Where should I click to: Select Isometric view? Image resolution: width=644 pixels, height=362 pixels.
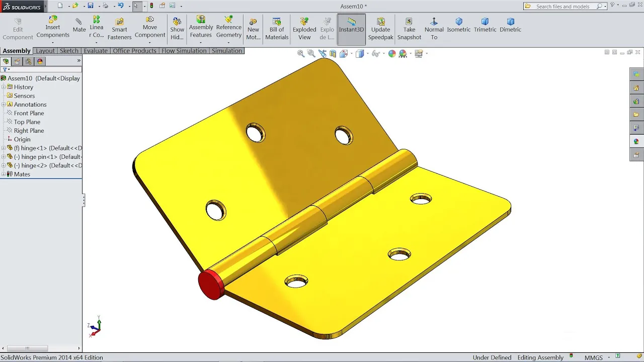[x=459, y=25]
